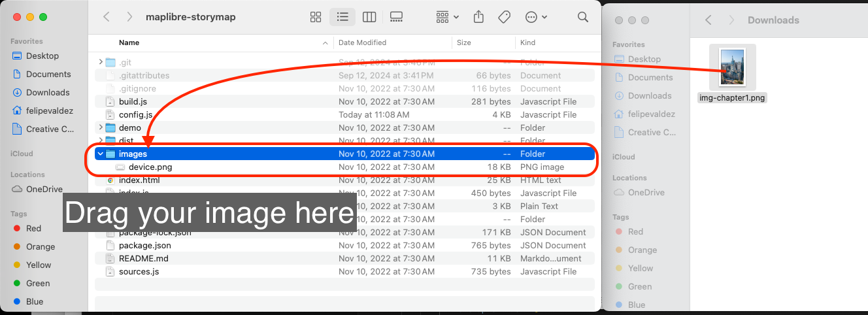Switch to column view in Finder toolbar
Viewport: 868px width, 315px height.
[369, 17]
